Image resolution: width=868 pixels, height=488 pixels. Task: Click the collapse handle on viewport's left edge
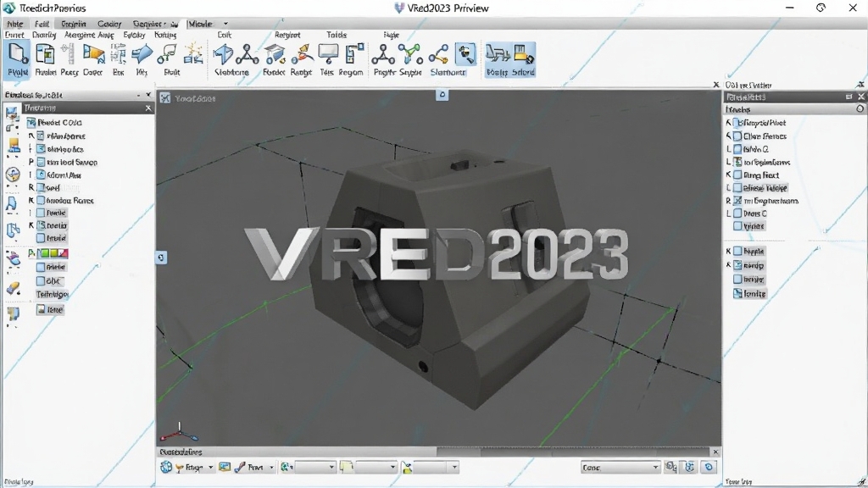(x=161, y=258)
